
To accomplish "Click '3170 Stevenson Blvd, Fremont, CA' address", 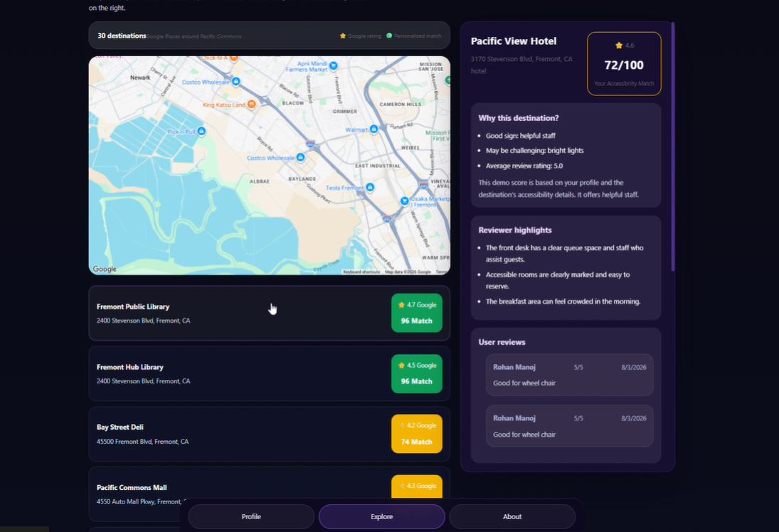I will pos(521,59).
